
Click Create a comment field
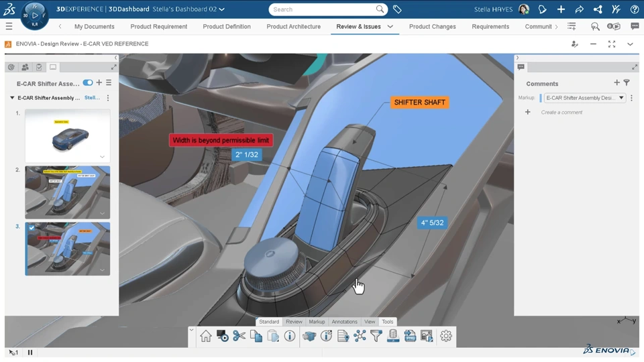point(561,112)
